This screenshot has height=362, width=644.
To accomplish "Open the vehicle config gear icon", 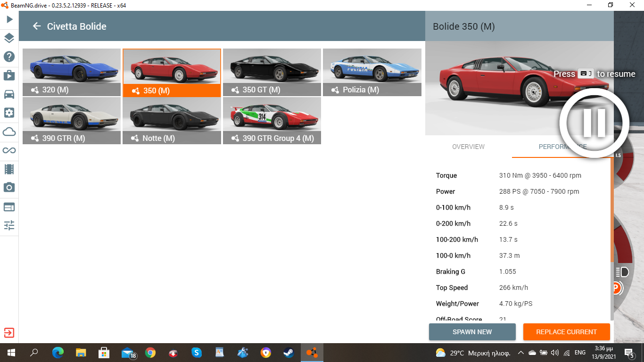I will tap(9, 113).
